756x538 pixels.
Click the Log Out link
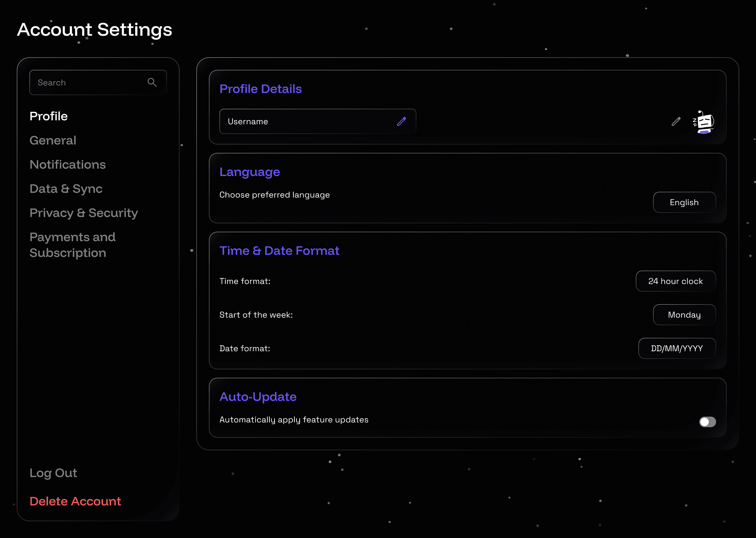[53, 473]
